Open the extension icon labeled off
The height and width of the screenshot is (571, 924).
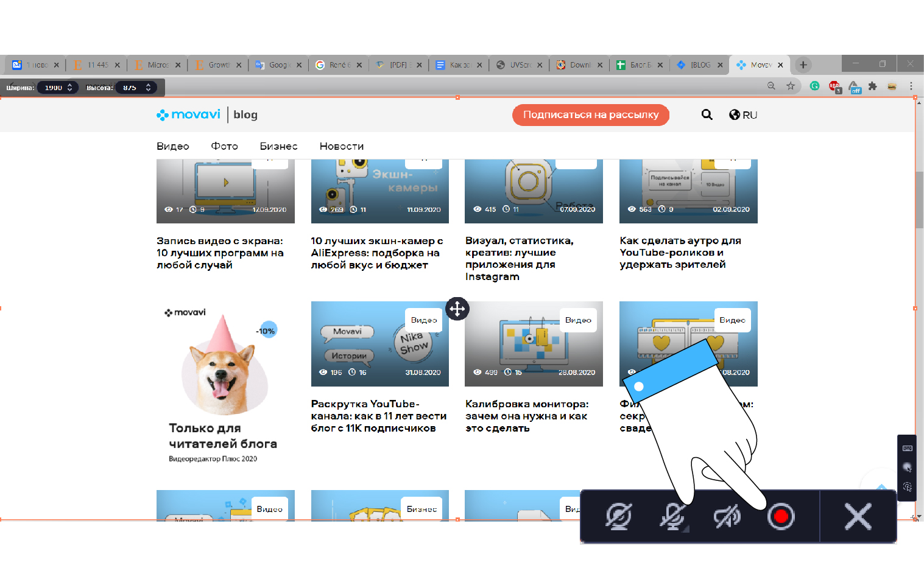click(x=855, y=87)
